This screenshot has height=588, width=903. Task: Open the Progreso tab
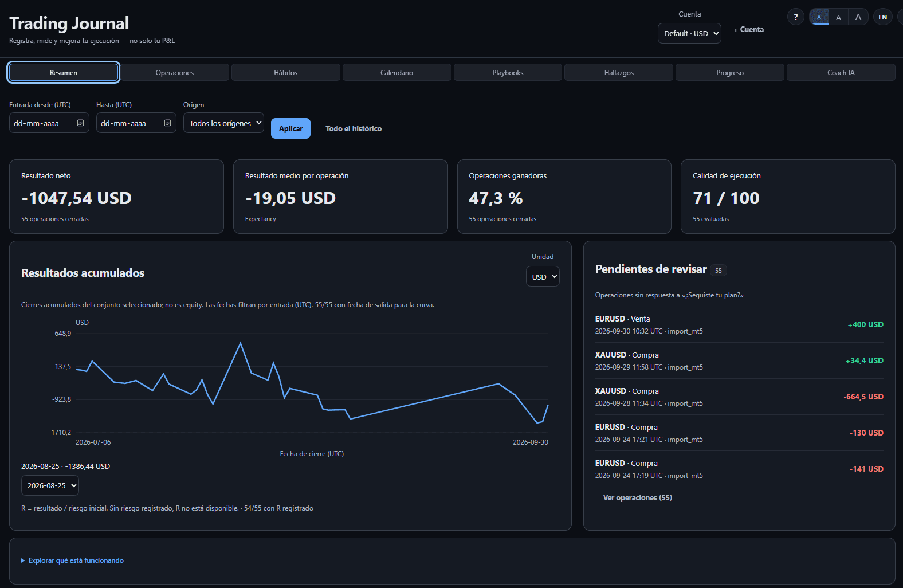[x=730, y=73]
